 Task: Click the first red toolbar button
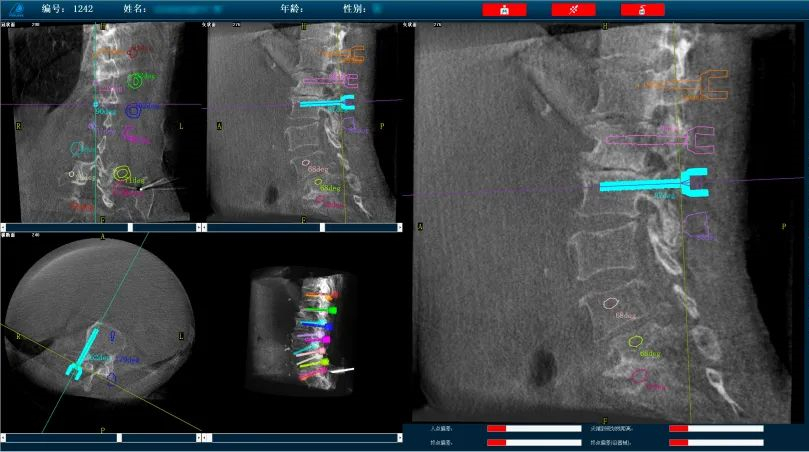[x=503, y=9]
